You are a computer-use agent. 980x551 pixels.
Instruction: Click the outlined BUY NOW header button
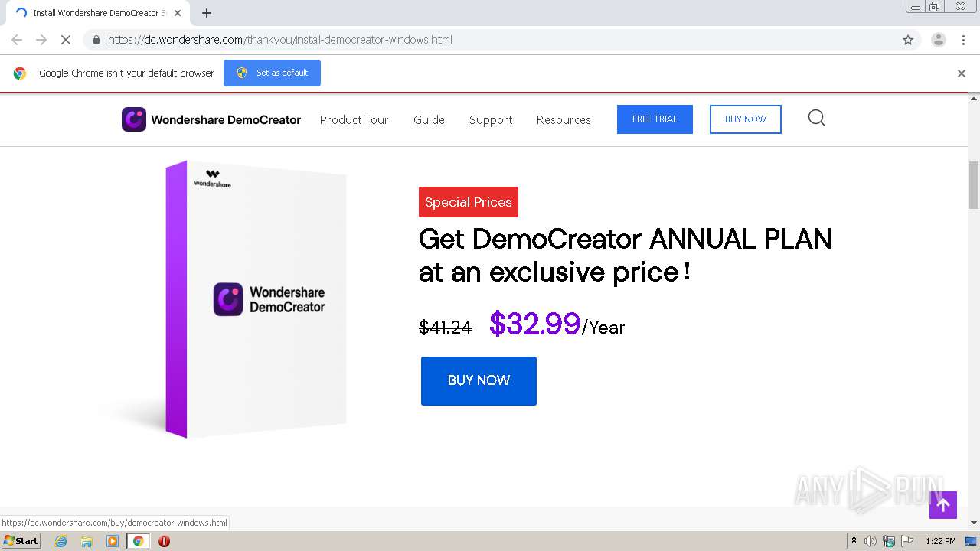pos(746,119)
